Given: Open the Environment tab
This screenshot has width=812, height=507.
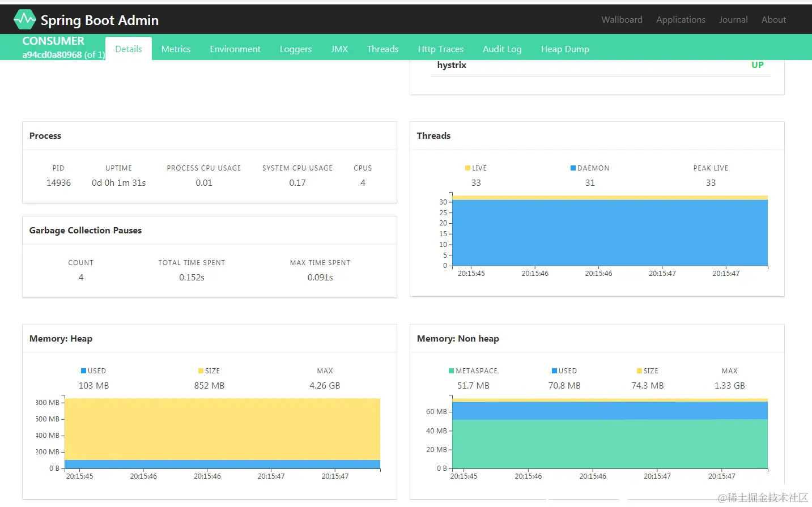Looking at the screenshot, I should click(235, 49).
